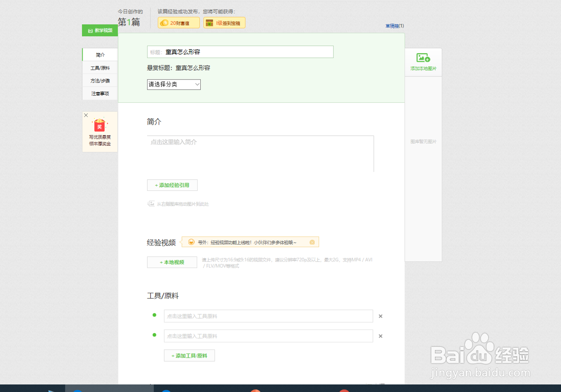
Task: Switch to the 方法/步骤 section tab
Action: coord(99,80)
